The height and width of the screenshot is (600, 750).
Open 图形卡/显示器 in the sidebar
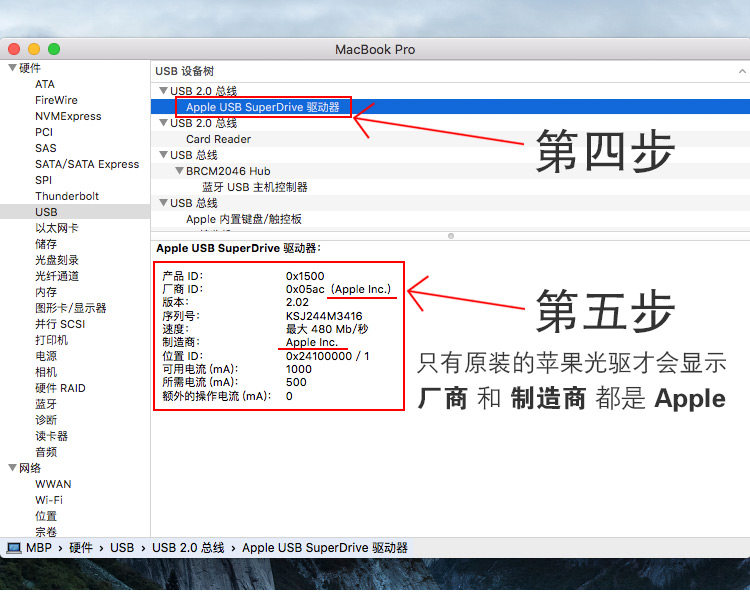click(70, 308)
